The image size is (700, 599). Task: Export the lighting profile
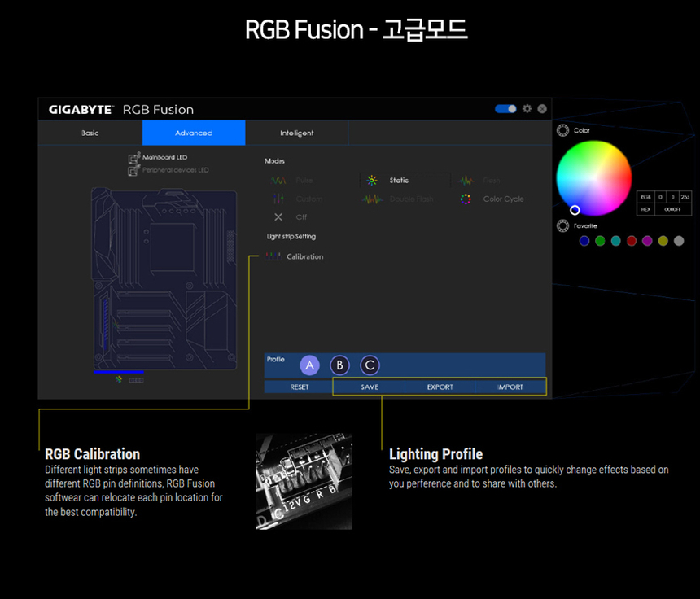click(440, 387)
